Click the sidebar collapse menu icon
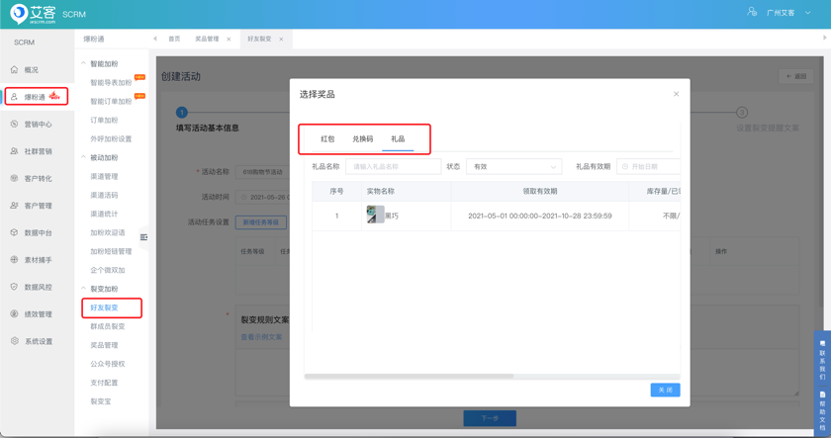This screenshot has width=832, height=438. (x=144, y=237)
